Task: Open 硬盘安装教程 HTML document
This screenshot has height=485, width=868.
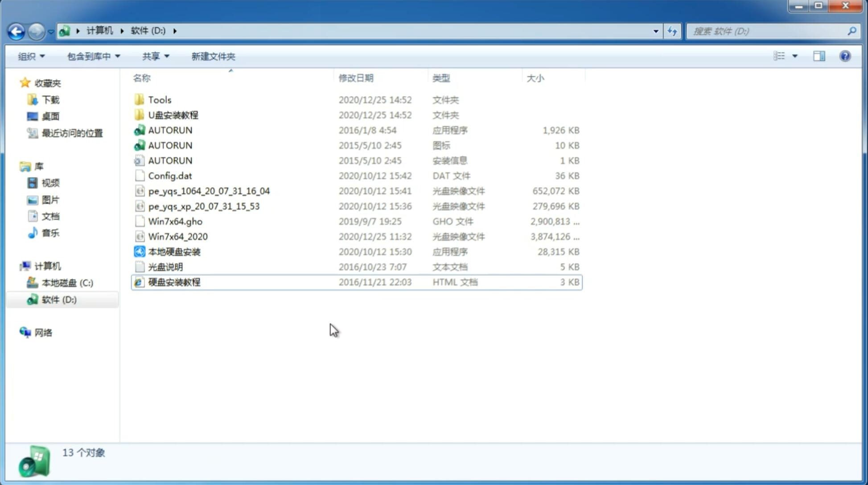Action: pyautogui.click(x=173, y=282)
